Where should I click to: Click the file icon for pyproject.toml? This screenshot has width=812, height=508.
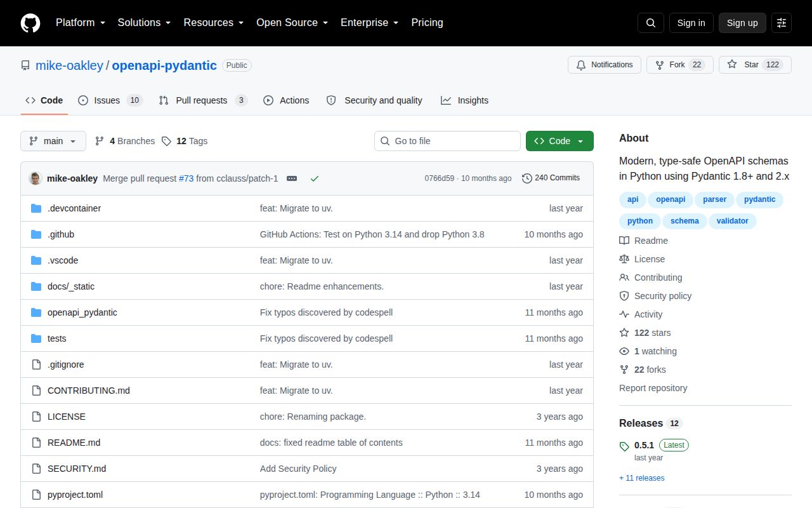pos(36,495)
